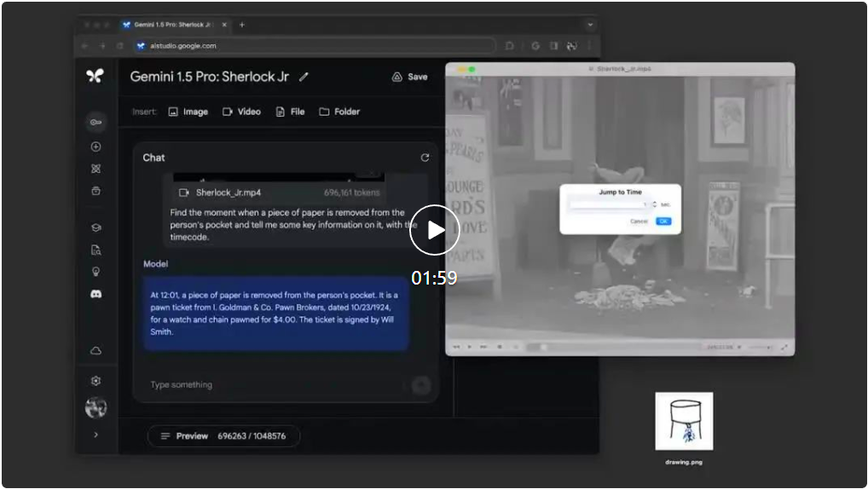The width and height of the screenshot is (868, 489).
Task: Click the API key icon in the sidebar
Action: (95, 123)
